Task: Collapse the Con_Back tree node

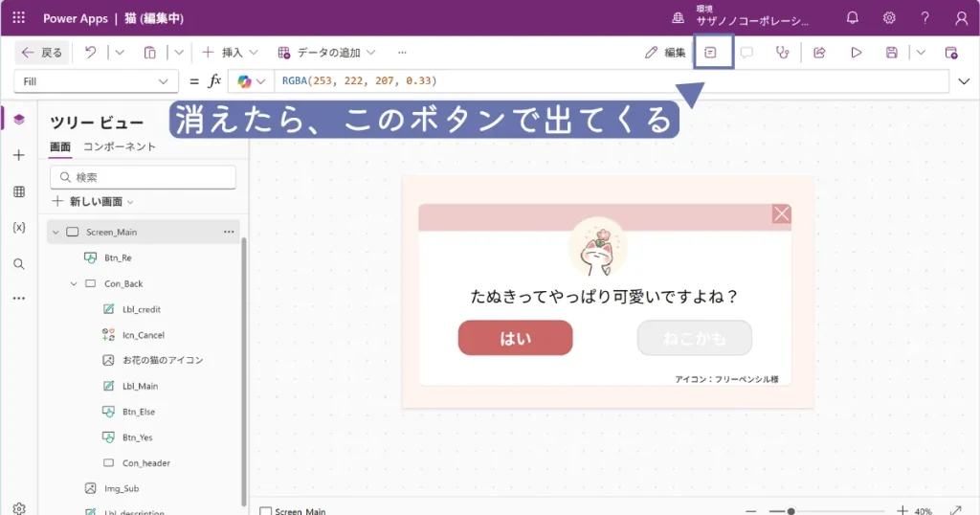Action: pyautogui.click(x=74, y=283)
